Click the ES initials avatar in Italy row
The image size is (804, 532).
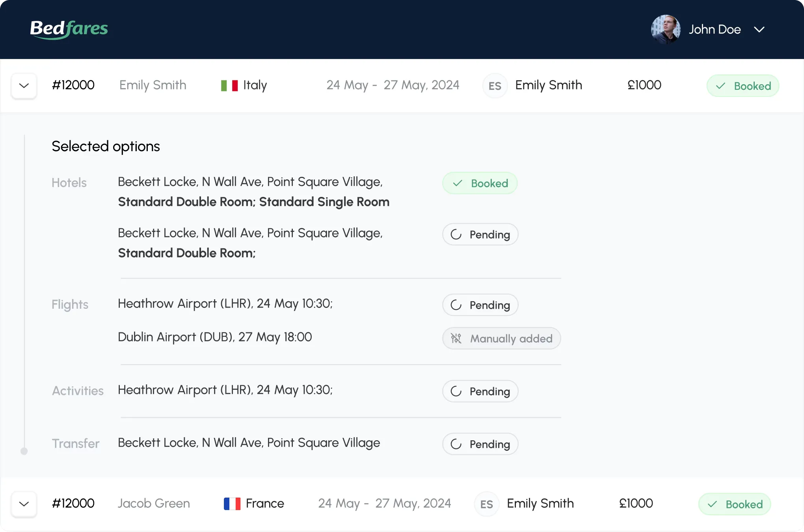[495, 85]
